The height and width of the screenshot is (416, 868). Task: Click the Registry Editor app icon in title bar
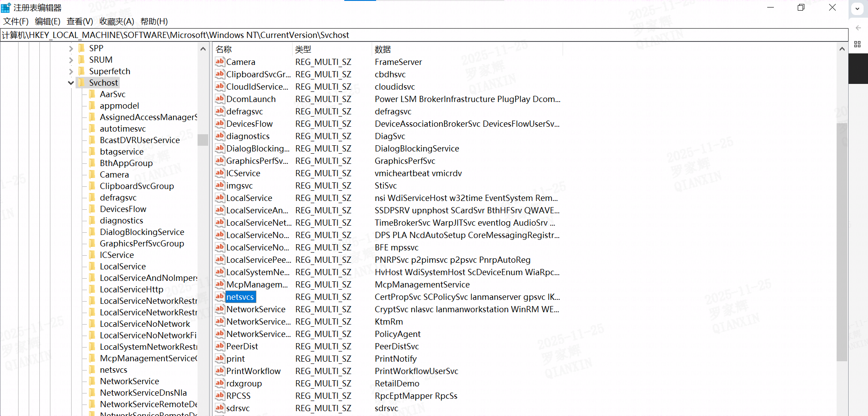(x=6, y=8)
